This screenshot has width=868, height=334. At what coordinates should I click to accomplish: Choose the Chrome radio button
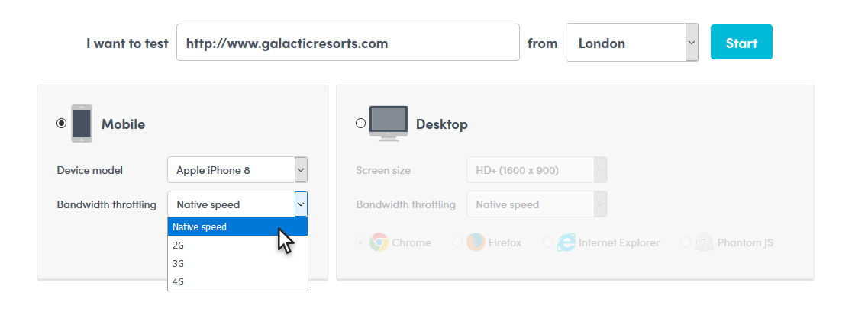tap(361, 242)
